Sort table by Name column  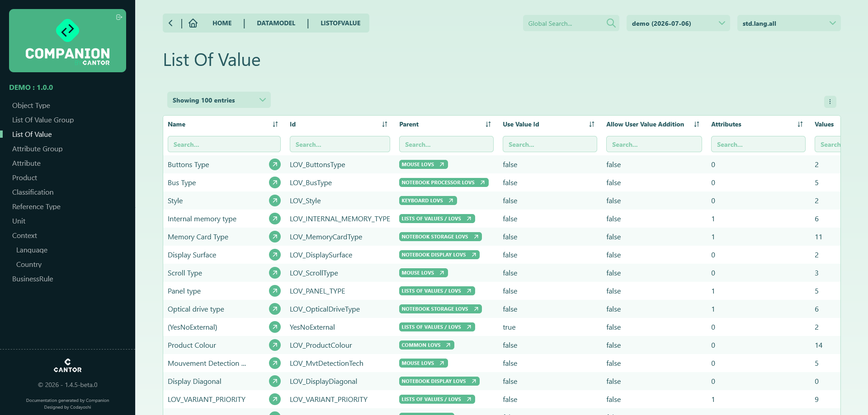[275, 124]
